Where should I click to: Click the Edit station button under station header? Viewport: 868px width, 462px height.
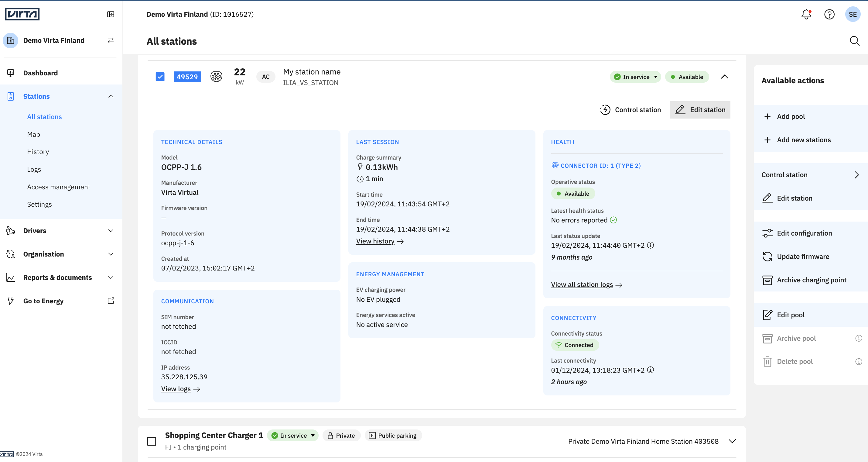tap(700, 110)
